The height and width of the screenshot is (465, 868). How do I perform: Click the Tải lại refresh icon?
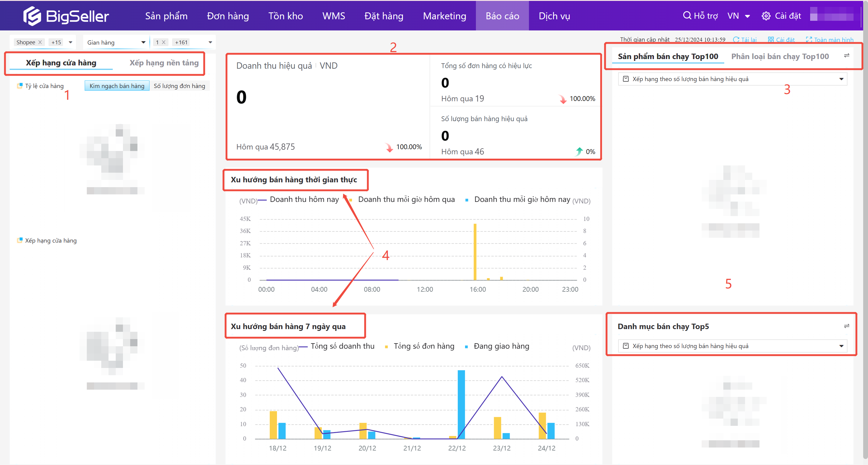(x=736, y=40)
